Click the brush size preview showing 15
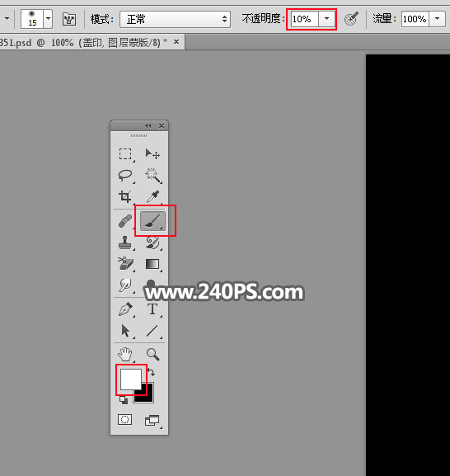The width and height of the screenshot is (450, 476). click(32, 19)
